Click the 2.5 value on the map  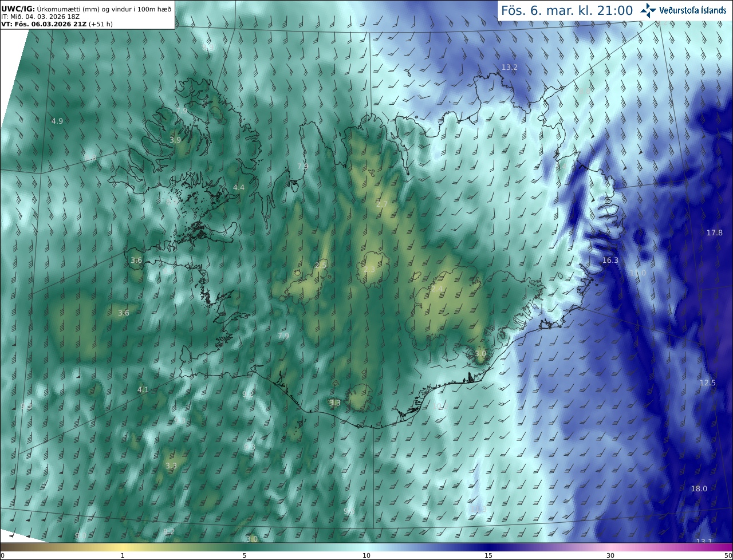[x=321, y=265]
